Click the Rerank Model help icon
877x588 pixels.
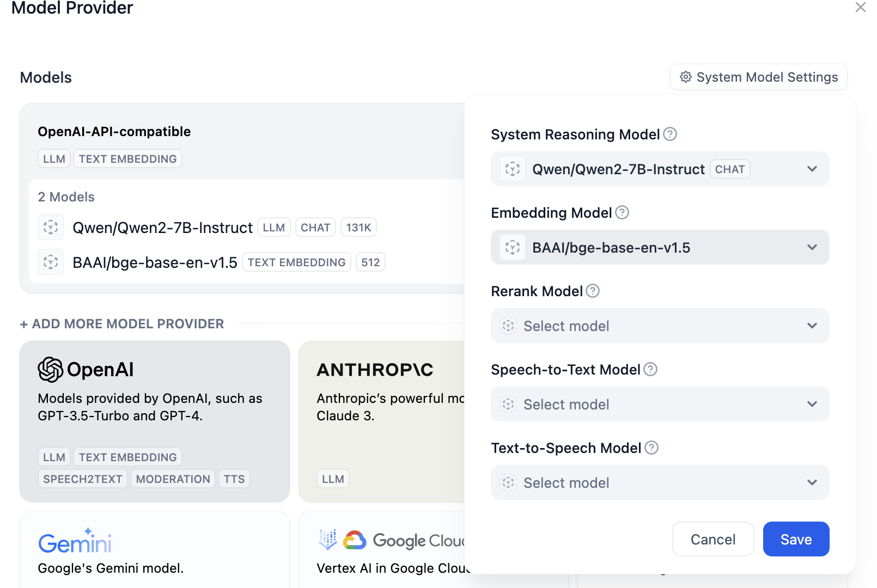pyautogui.click(x=593, y=291)
